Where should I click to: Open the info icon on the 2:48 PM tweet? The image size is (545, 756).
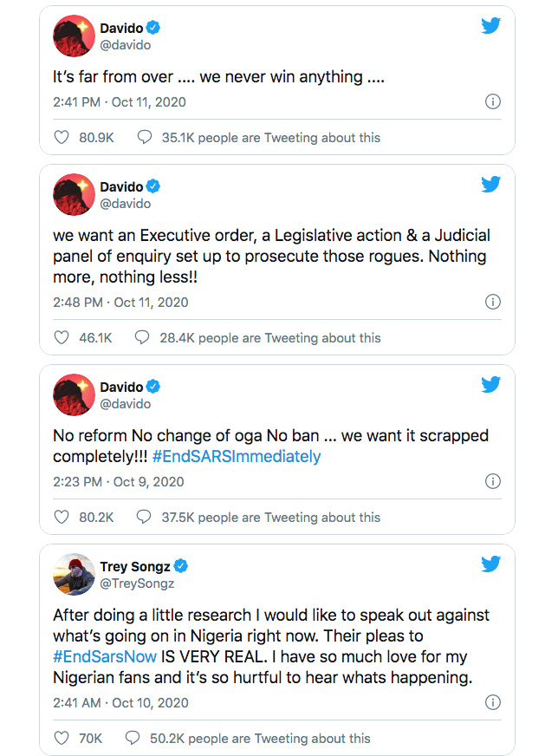pos(492,302)
